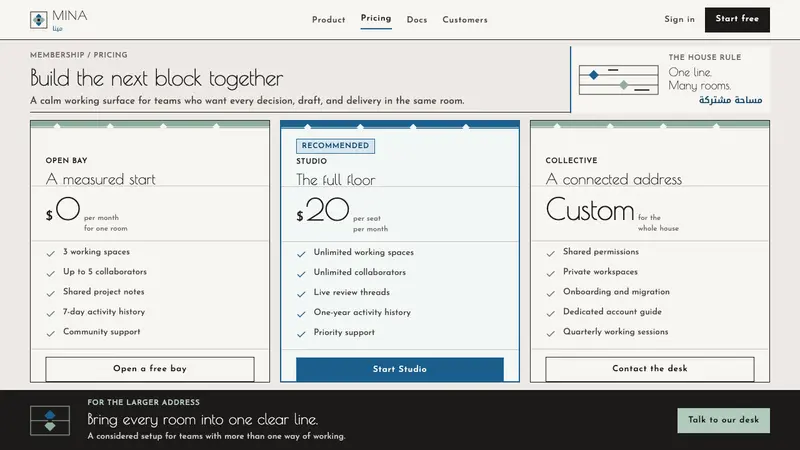Click checkmark beside Unlimited working spaces
The width and height of the screenshot is (800, 450).
(301, 254)
